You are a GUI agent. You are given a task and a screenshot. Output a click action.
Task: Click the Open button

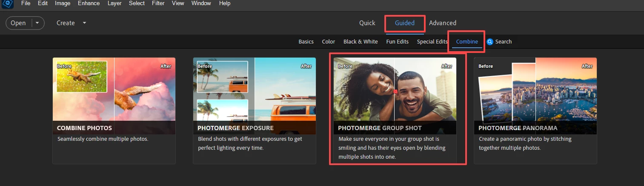click(x=18, y=23)
